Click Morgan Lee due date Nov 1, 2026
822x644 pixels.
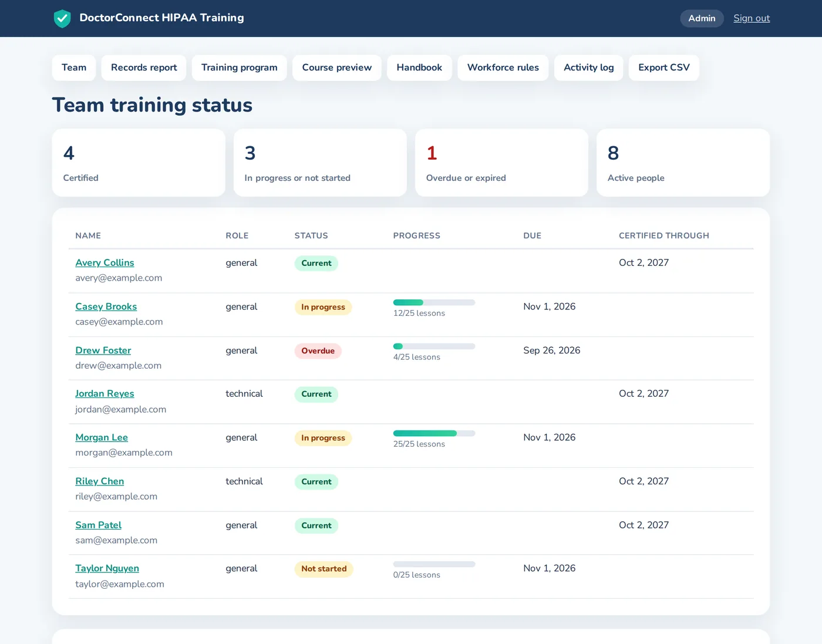click(x=549, y=437)
